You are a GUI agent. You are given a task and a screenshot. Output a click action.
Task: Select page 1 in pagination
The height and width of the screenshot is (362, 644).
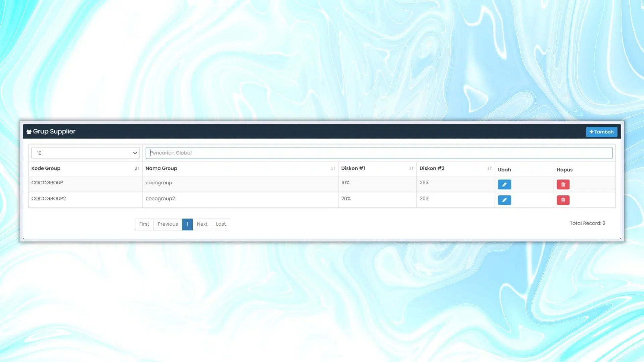[187, 224]
